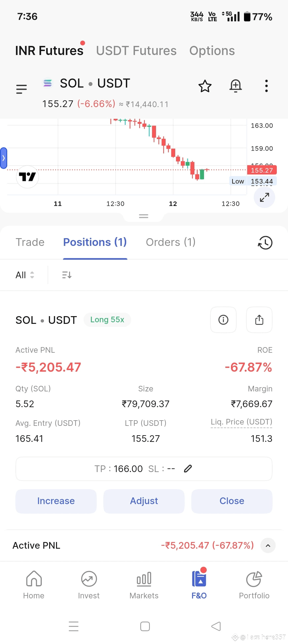Set a price alert bell icon

point(236,86)
